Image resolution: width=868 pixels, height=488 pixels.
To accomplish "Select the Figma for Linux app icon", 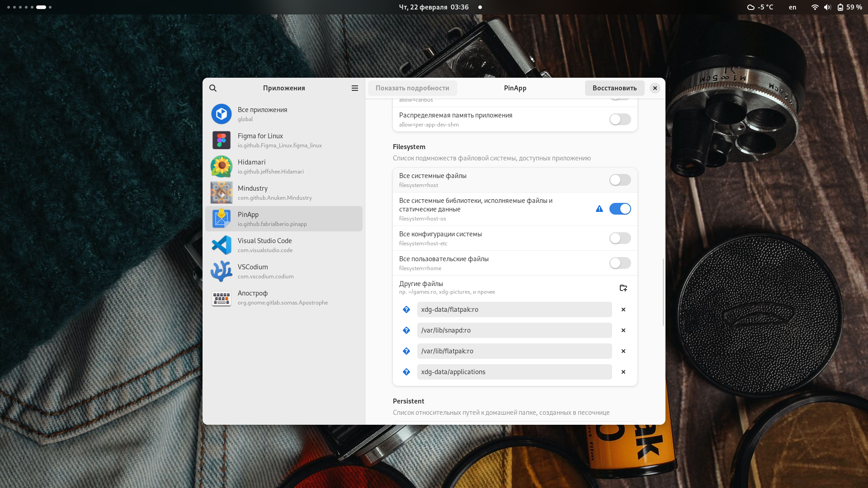I will pos(222,140).
